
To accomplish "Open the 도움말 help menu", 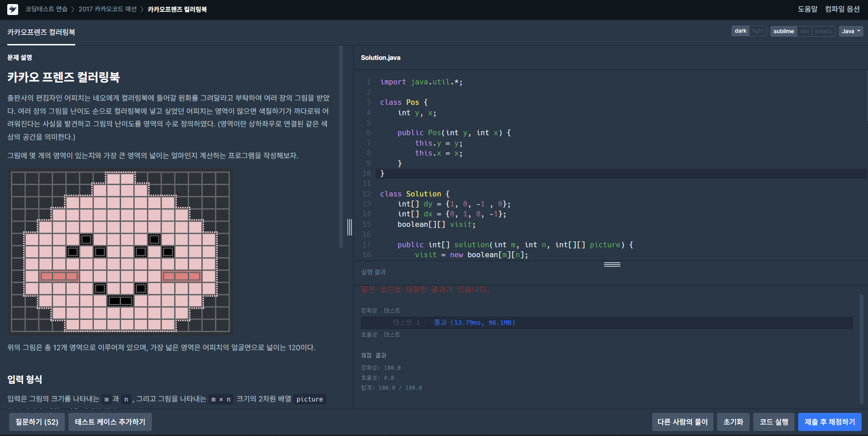I will tap(807, 9).
